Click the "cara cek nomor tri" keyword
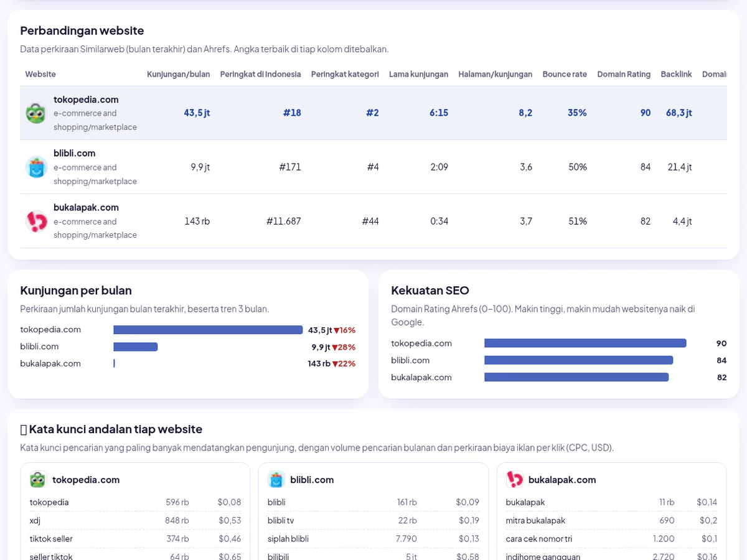 (x=539, y=539)
